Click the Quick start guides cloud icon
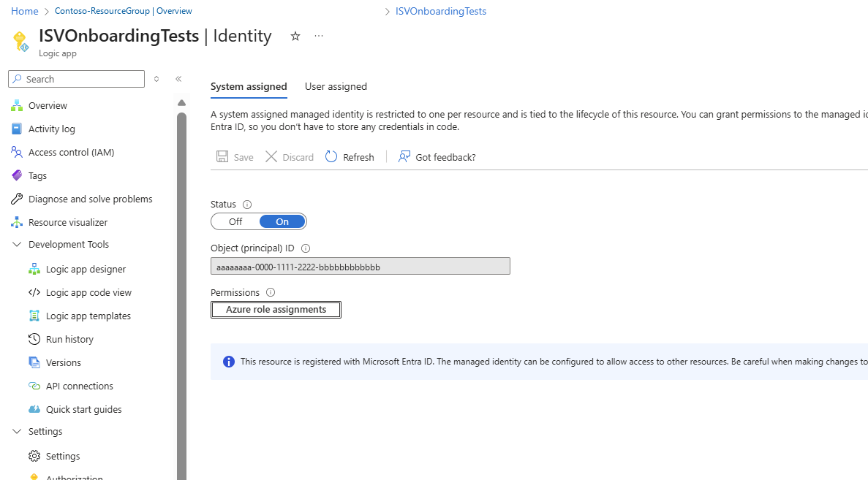Screen dimensions: 868x480 point(34,409)
